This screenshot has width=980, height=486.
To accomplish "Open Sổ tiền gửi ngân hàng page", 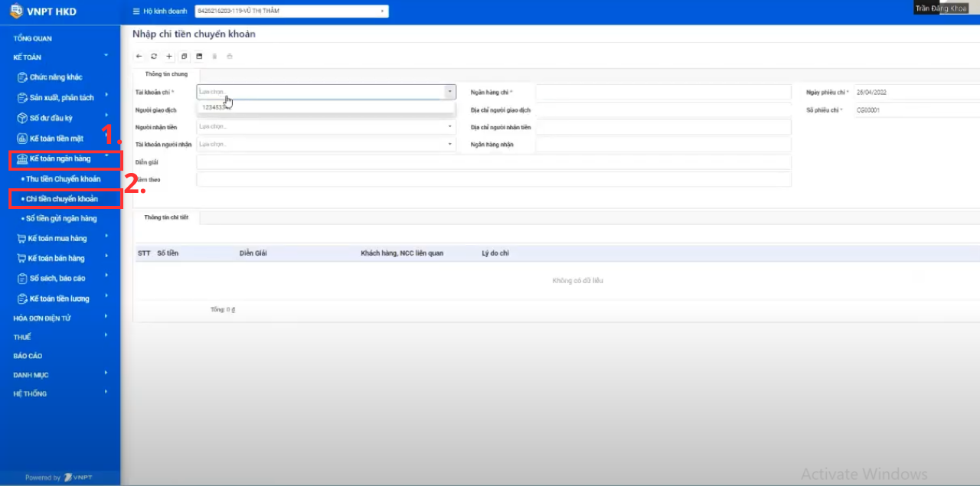I will (61, 218).
